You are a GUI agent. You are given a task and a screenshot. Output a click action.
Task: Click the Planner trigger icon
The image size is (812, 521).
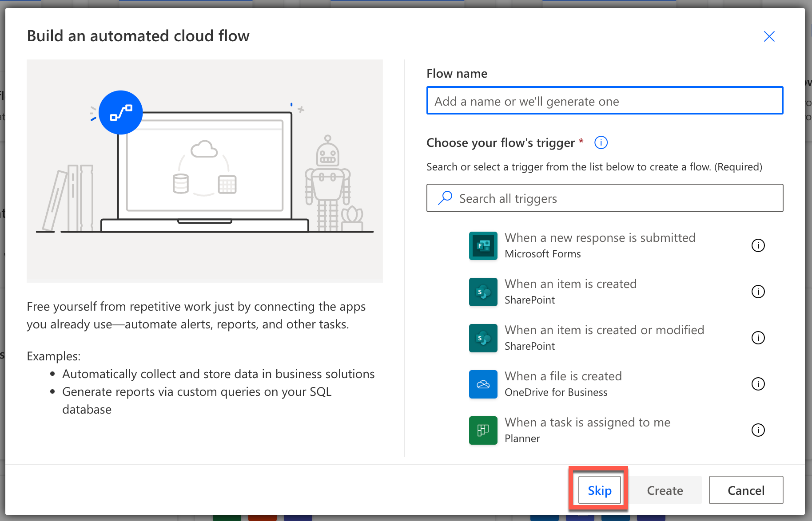pos(483,430)
